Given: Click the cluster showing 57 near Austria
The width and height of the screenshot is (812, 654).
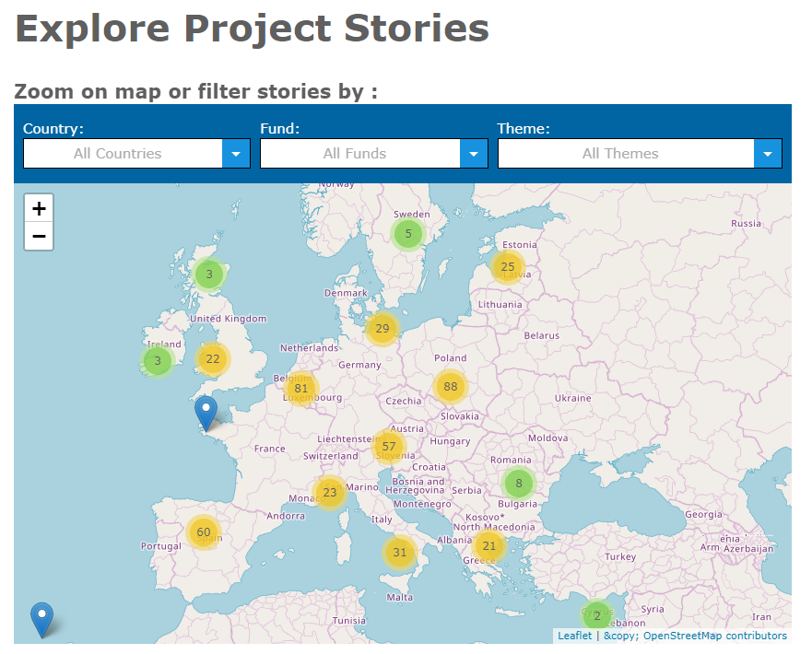Looking at the screenshot, I should (390, 446).
